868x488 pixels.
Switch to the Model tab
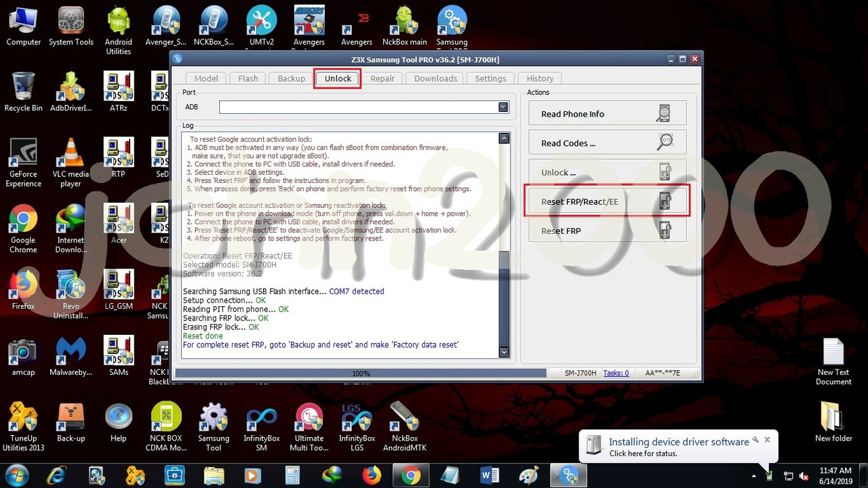[x=206, y=79]
